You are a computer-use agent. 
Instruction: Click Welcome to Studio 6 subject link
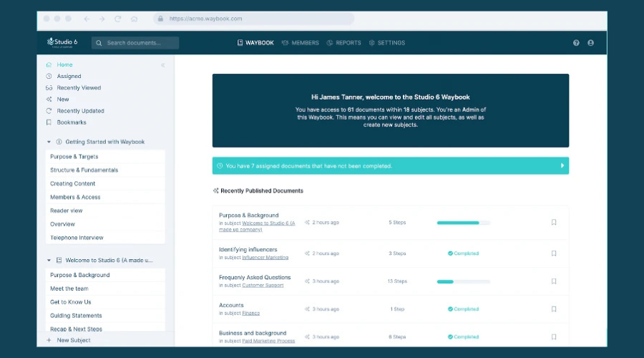click(257, 226)
